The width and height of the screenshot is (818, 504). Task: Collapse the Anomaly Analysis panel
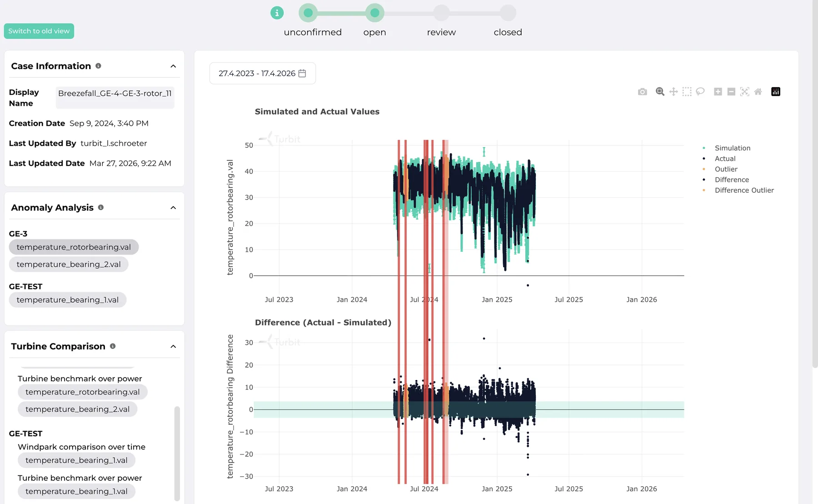173,208
